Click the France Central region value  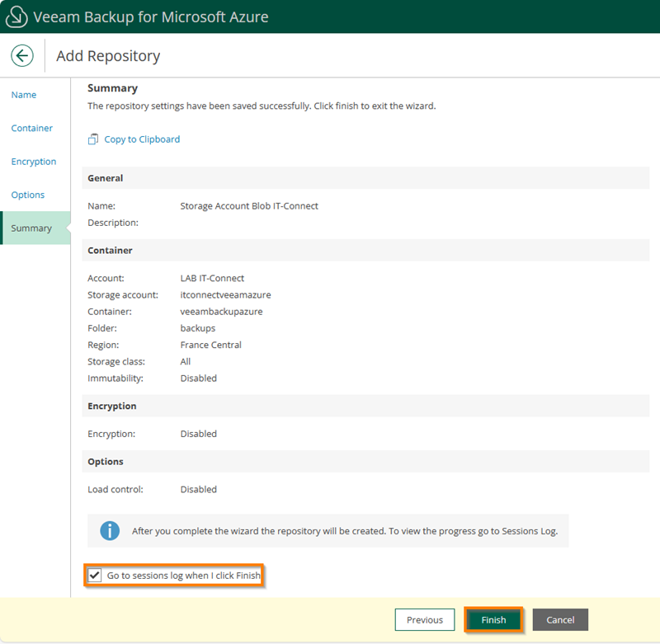point(210,345)
